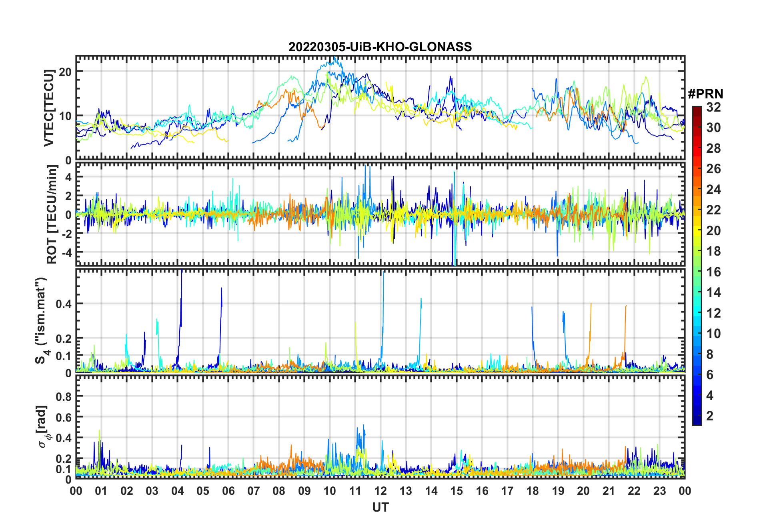761x532 pixels.
Task: Click the VTEC y-tick label 20
Action: 65,72
